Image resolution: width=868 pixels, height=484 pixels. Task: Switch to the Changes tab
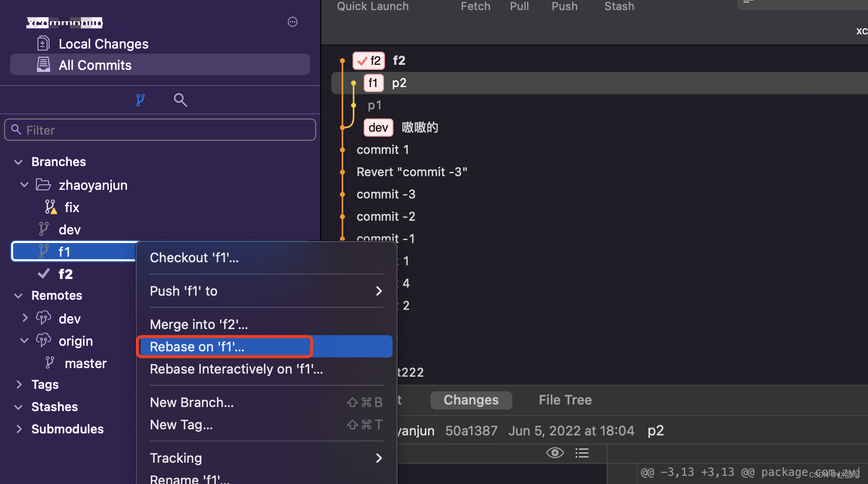(471, 400)
